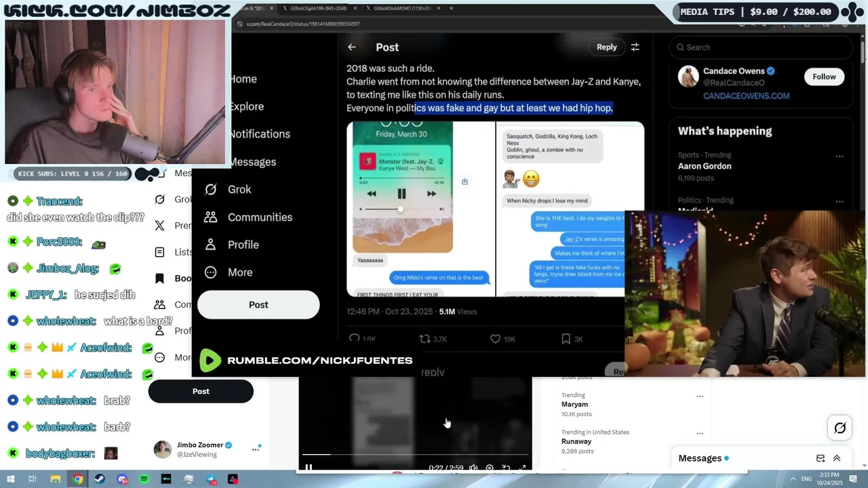Toggle picture-in-picture on the video
Image resolution: width=868 pixels, height=488 pixels.
click(506, 468)
